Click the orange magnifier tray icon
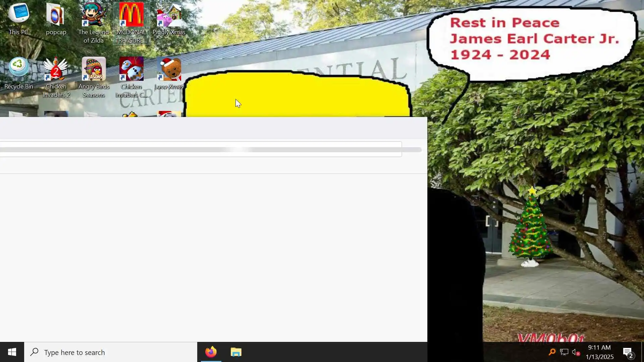The height and width of the screenshot is (362, 644). click(x=552, y=352)
